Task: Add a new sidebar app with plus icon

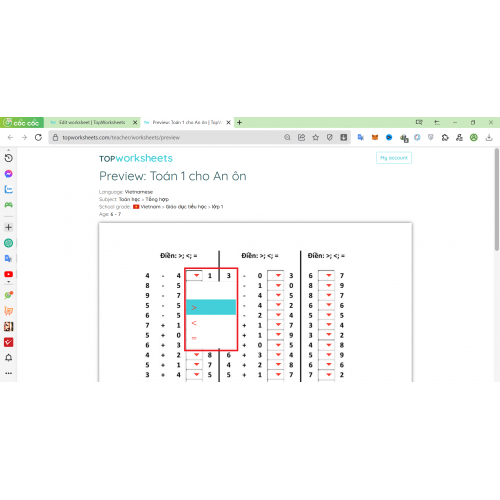Action: click(9, 227)
